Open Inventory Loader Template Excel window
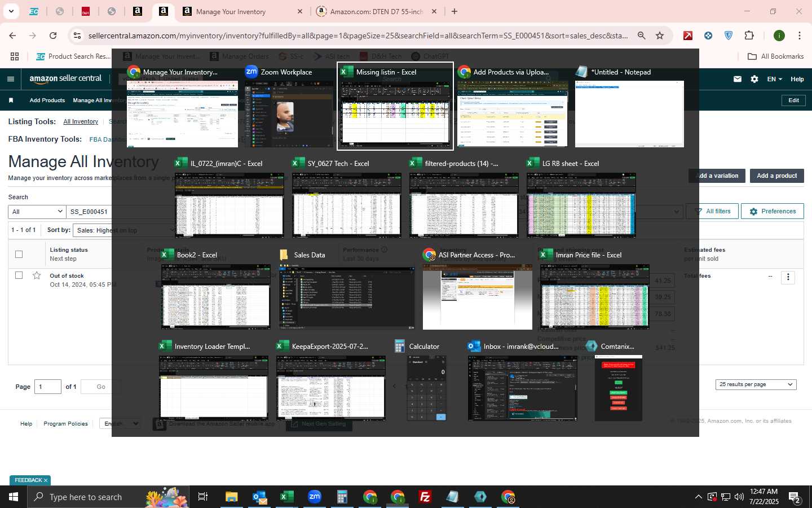Viewport: 812px width, 508px height. coord(214,380)
